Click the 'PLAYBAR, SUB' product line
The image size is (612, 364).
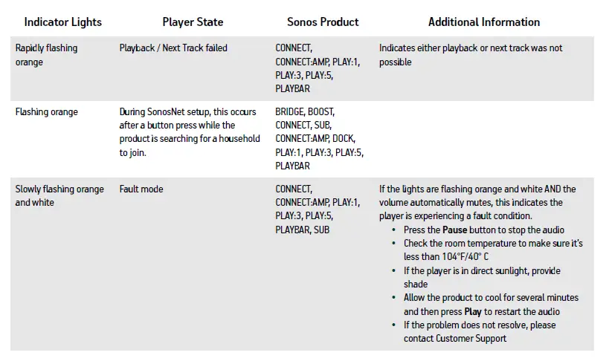[x=303, y=230]
